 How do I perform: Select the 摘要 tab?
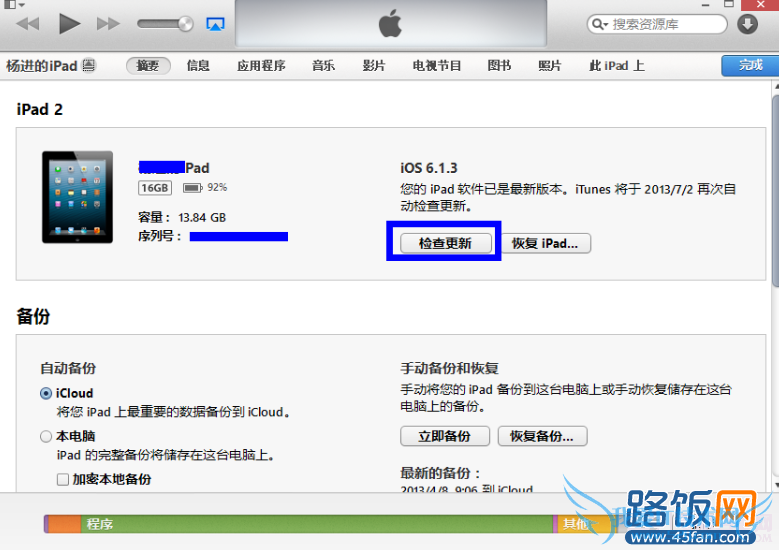(x=148, y=66)
